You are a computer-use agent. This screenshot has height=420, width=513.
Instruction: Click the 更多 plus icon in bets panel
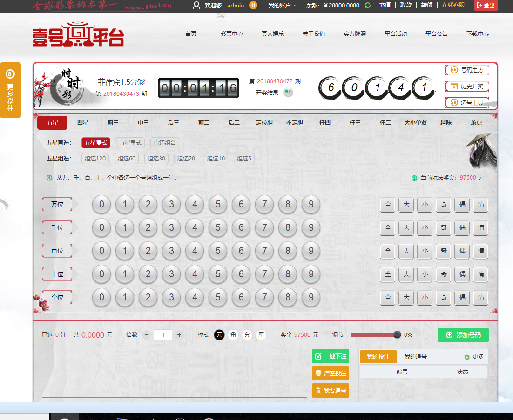(467, 357)
